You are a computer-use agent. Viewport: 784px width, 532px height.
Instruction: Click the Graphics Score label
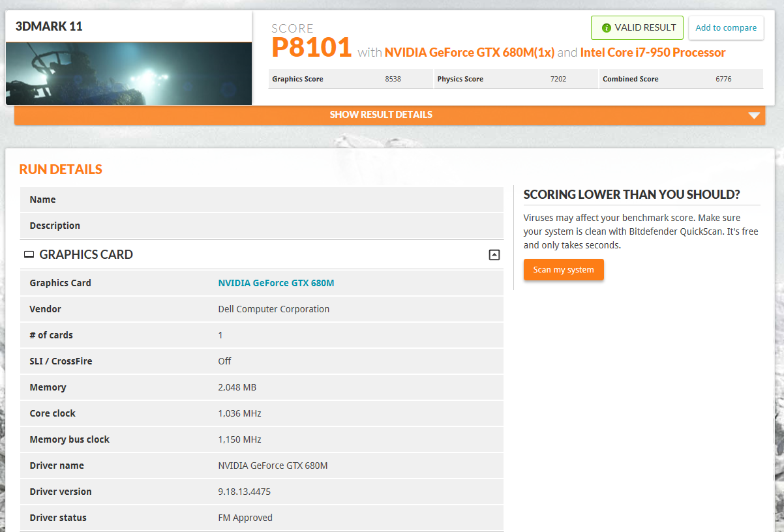pos(297,79)
